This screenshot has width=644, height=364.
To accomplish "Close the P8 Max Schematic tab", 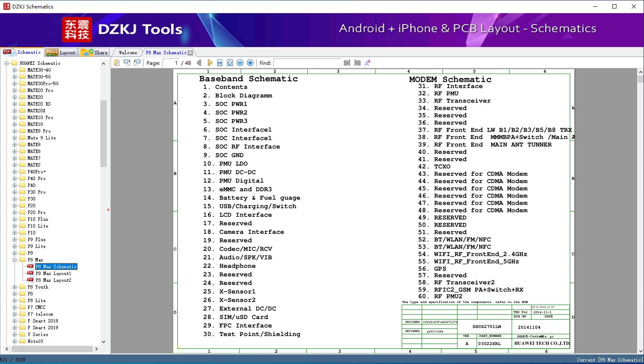I will point(190,53).
